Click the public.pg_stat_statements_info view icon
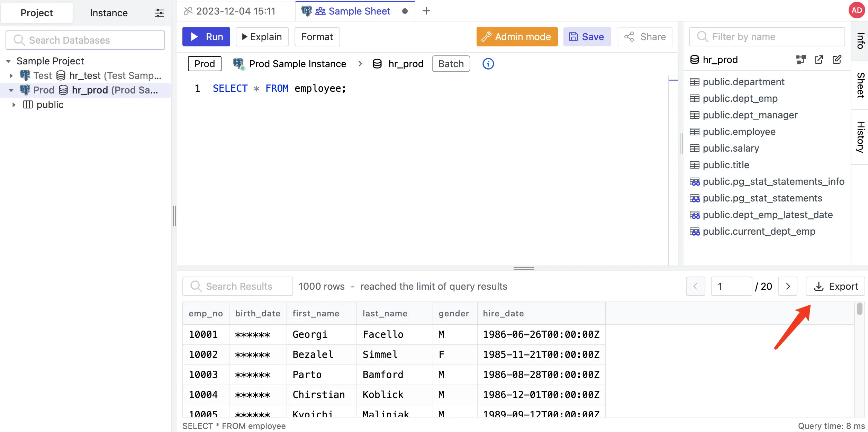 point(694,181)
